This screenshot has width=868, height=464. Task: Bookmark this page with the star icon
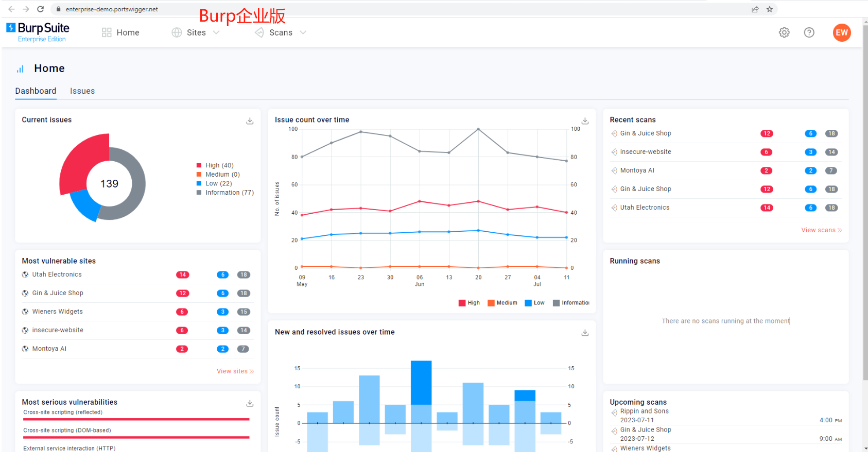point(769,9)
